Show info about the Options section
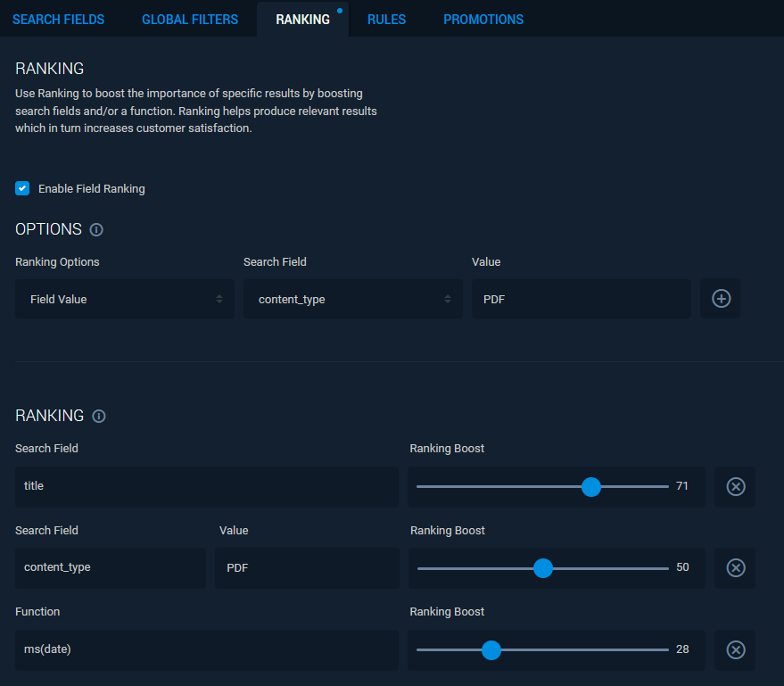Screen dimensions: 784x686 [x=96, y=229]
